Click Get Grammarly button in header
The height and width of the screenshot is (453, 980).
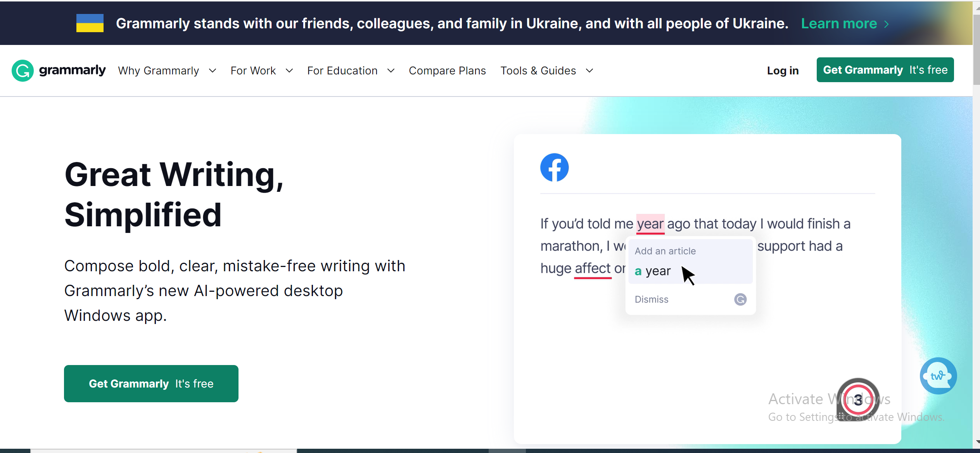tap(885, 70)
